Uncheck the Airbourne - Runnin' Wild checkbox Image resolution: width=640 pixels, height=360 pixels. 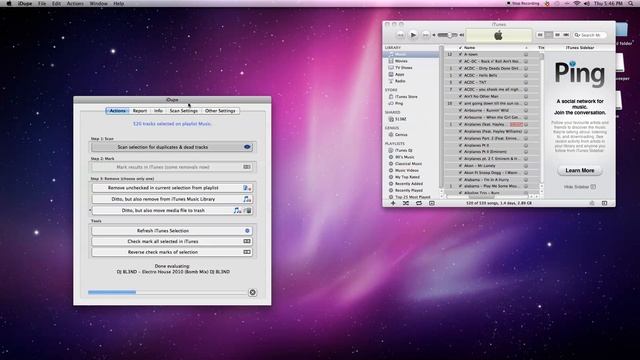460,110
